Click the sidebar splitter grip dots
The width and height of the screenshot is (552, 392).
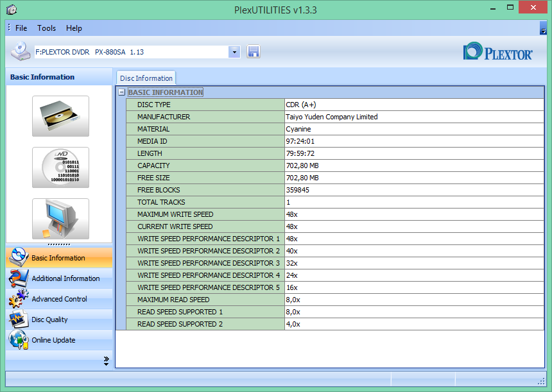tap(59, 244)
